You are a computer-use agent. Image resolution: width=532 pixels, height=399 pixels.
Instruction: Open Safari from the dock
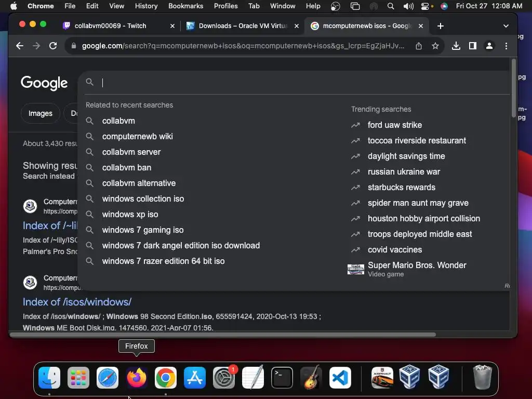tap(108, 378)
